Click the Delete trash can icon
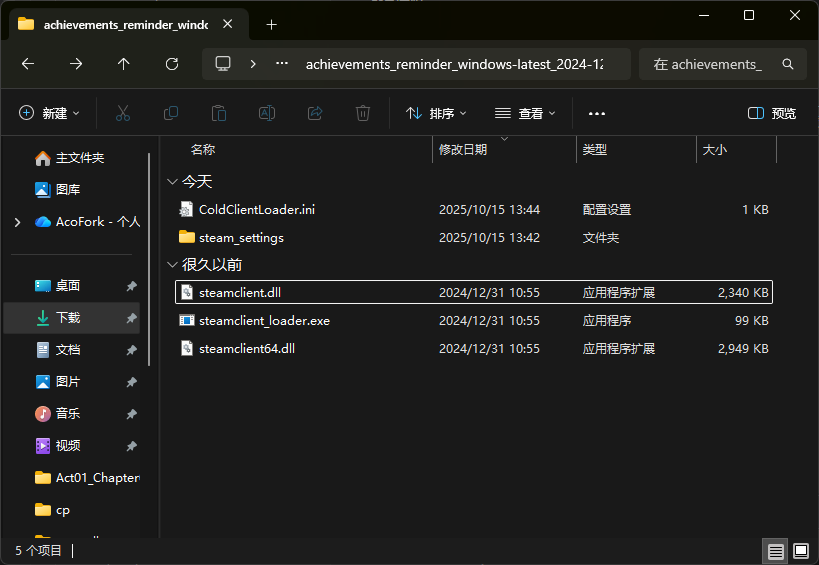 [x=363, y=113]
